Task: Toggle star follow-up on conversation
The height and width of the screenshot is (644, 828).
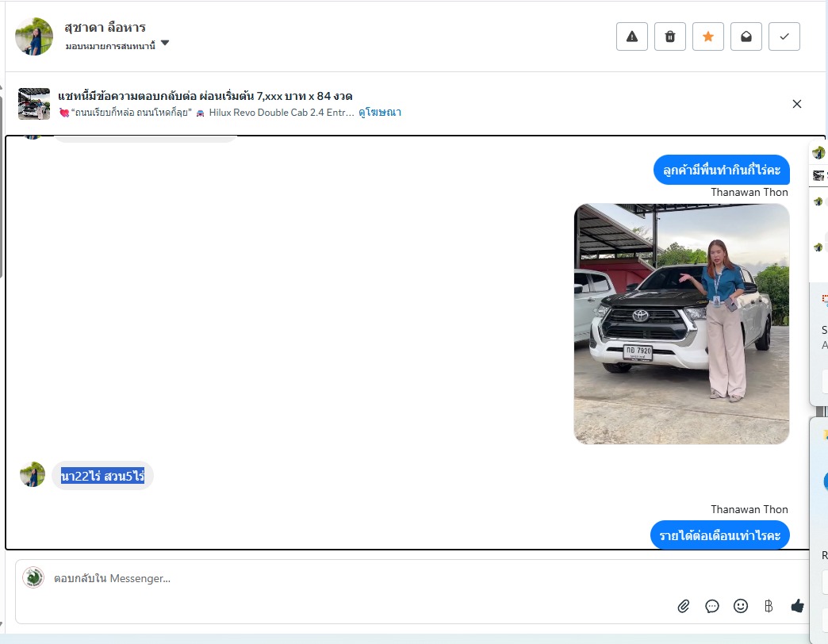Action: coord(707,36)
